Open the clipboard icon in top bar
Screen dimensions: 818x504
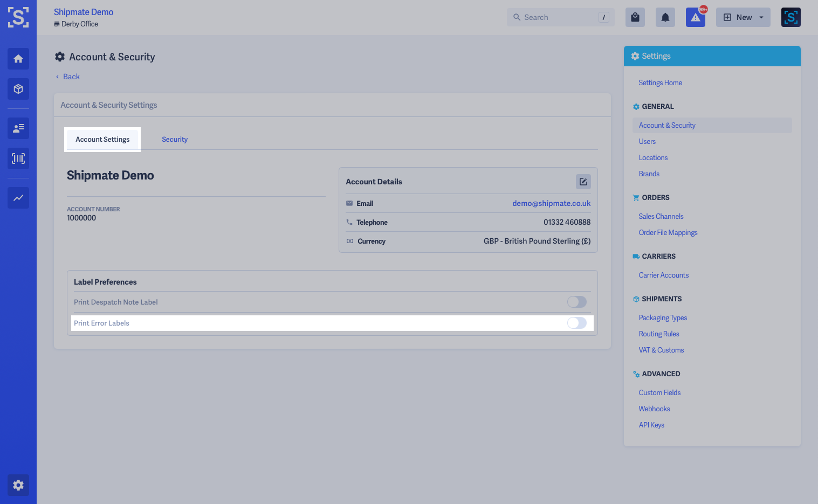(635, 17)
